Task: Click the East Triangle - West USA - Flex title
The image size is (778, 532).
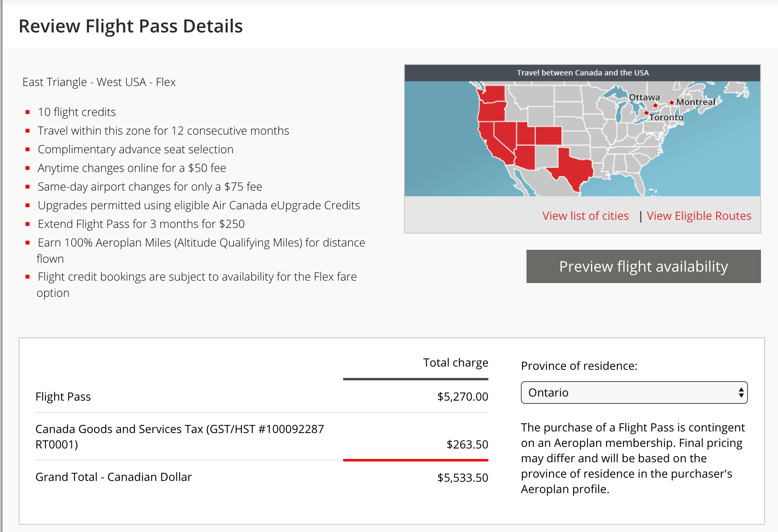Action: 99,82
